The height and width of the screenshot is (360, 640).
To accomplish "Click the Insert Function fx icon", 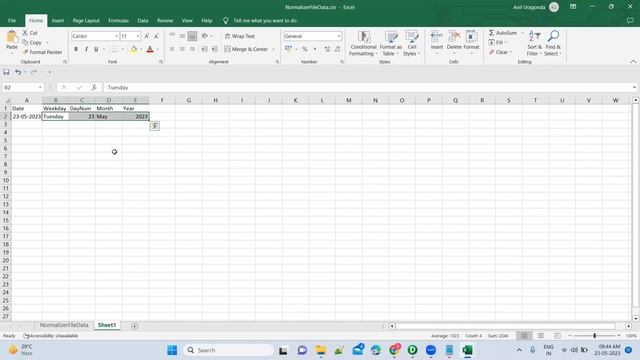I will [x=94, y=87].
